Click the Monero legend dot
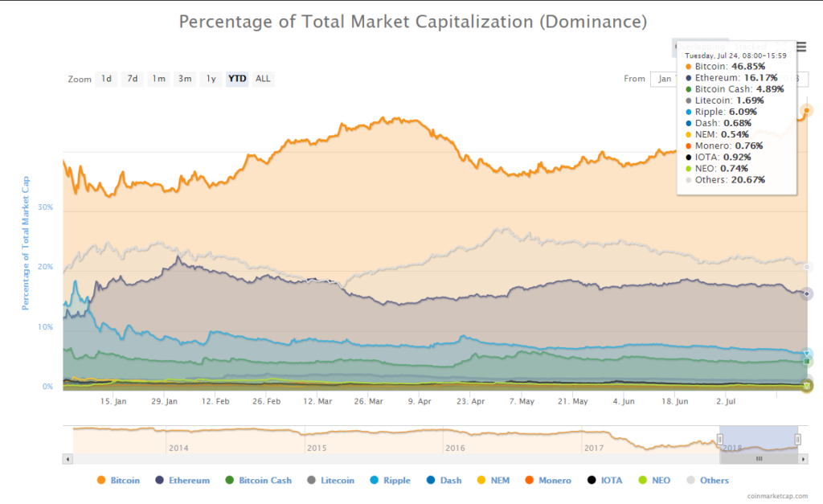Viewport: 823px width, 504px height. (x=529, y=480)
